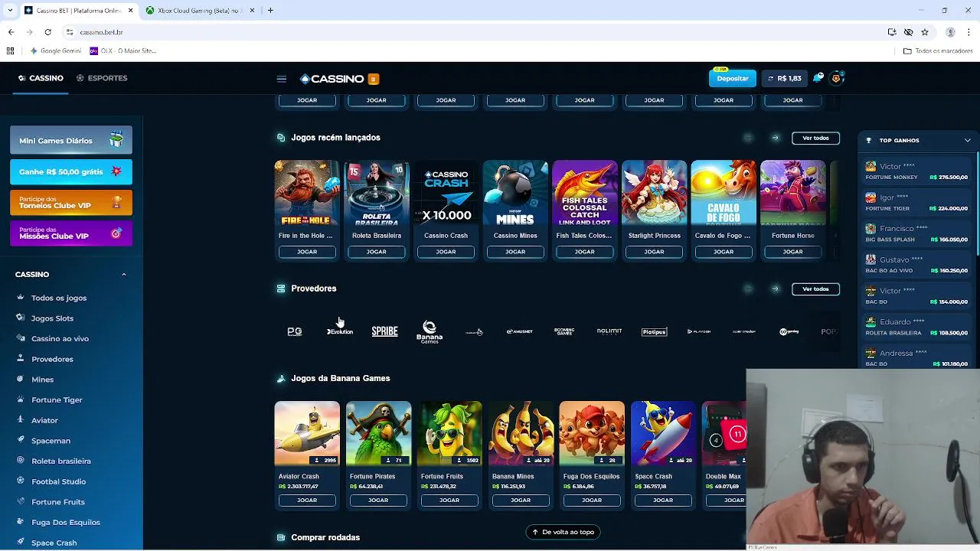
Task: Click next arrow in Jogos recém lançados
Action: click(775, 138)
